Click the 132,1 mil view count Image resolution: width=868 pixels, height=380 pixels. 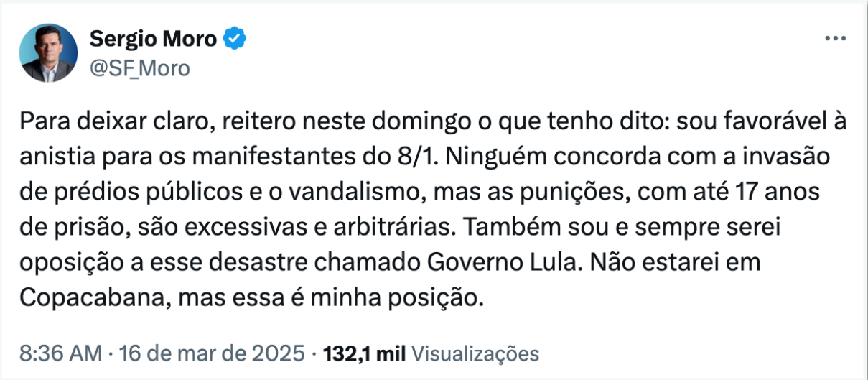365,353
